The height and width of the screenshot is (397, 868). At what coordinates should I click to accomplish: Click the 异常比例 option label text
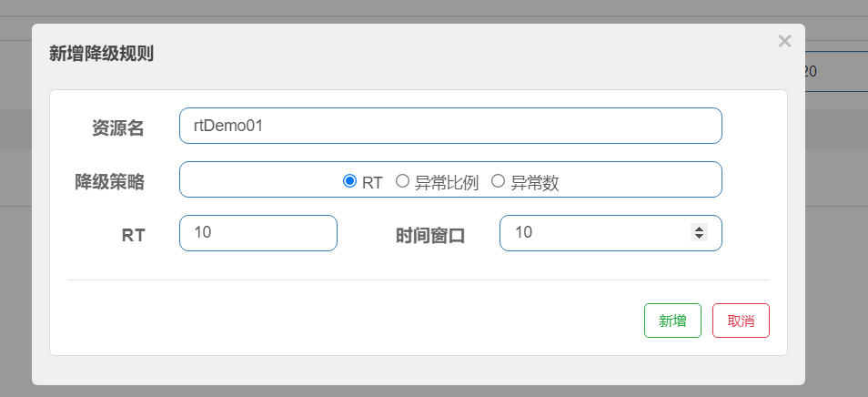[x=447, y=182]
